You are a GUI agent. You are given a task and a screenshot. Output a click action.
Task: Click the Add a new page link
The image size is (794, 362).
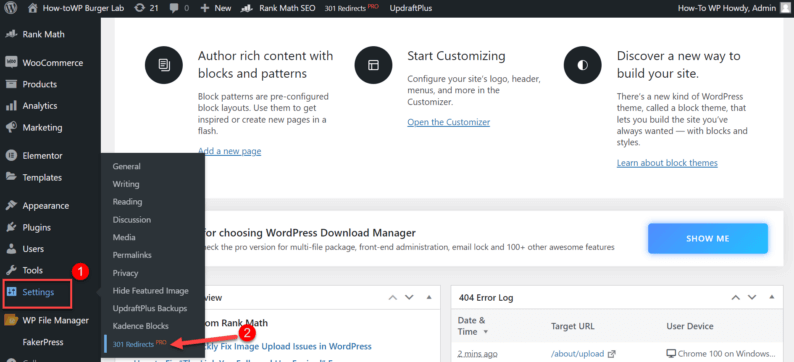pyautogui.click(x=229, y=151)
